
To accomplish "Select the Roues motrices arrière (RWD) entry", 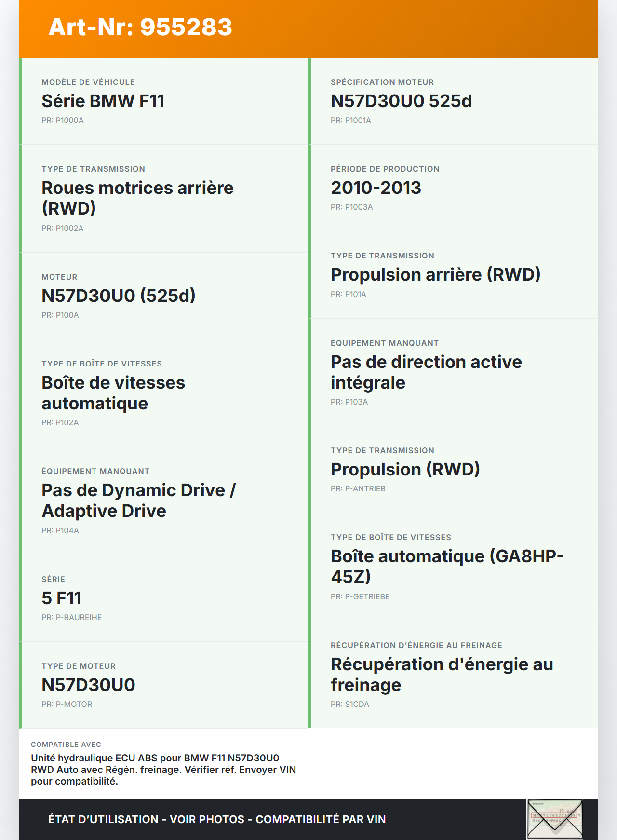I will [137, 198].
